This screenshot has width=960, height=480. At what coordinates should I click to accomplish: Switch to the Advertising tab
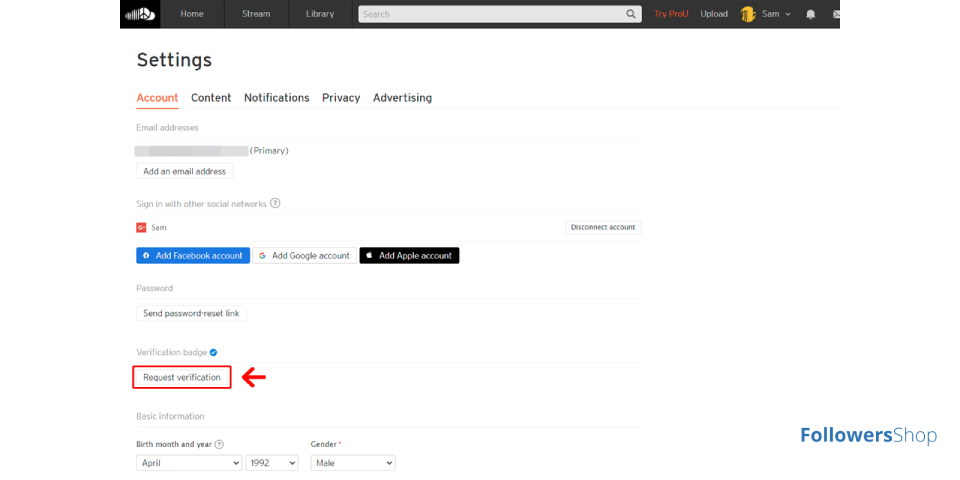(x=402, y=98)
